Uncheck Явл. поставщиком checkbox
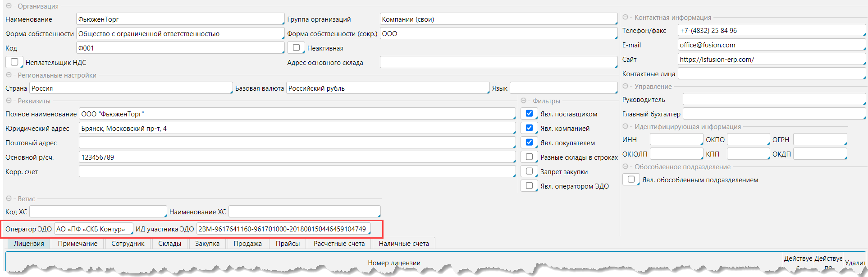The height and width of the screenshot is (277, 868). (529, 114)
